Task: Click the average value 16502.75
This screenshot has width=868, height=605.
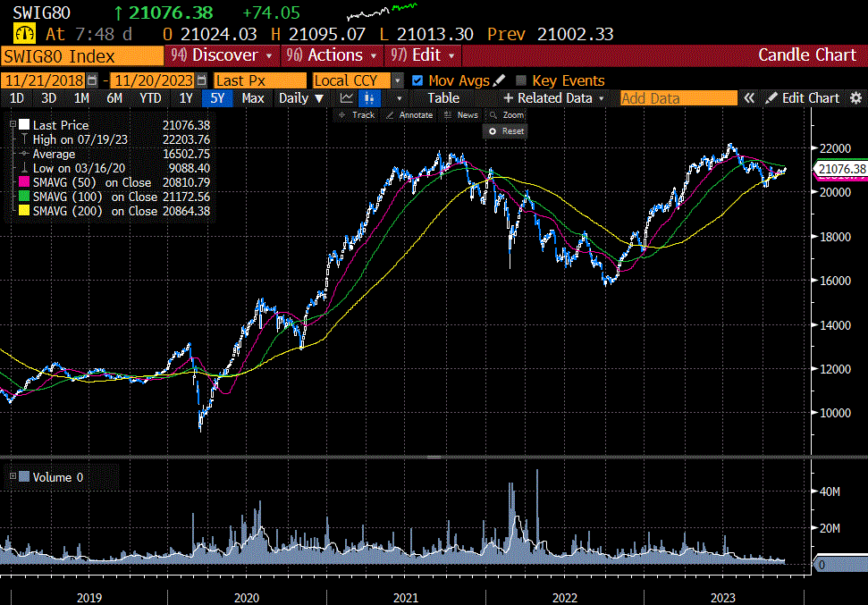Action: pos(187,154)
